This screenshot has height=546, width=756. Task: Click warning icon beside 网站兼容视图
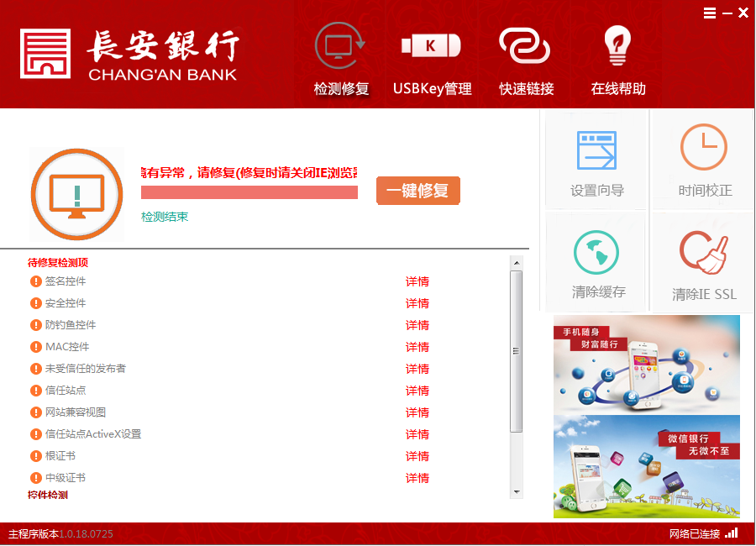pos(35,412)
